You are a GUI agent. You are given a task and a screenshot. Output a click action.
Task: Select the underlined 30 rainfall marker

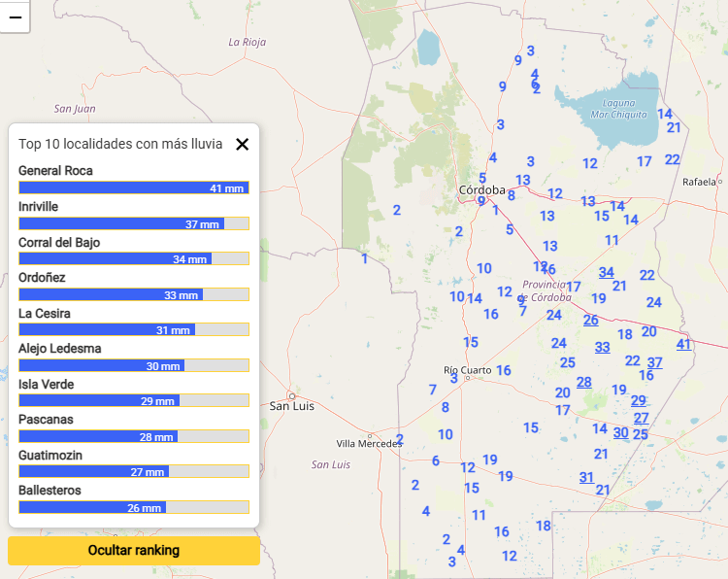621,432
